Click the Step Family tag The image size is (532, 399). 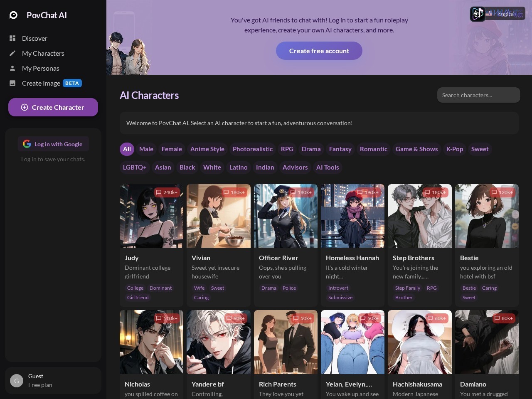[407, 288]
